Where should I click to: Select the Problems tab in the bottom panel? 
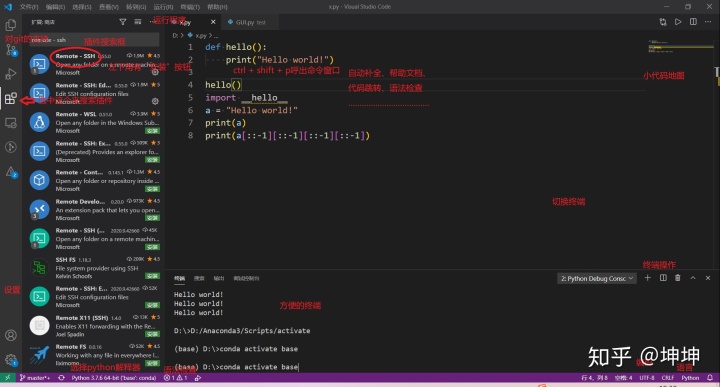(199, 278)
